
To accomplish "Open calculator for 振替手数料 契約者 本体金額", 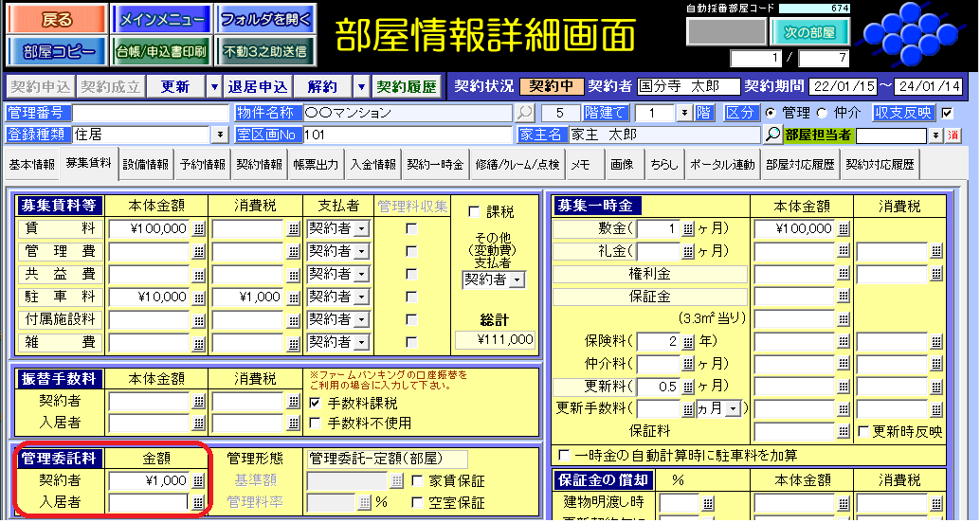I will (x=199, y=402).
